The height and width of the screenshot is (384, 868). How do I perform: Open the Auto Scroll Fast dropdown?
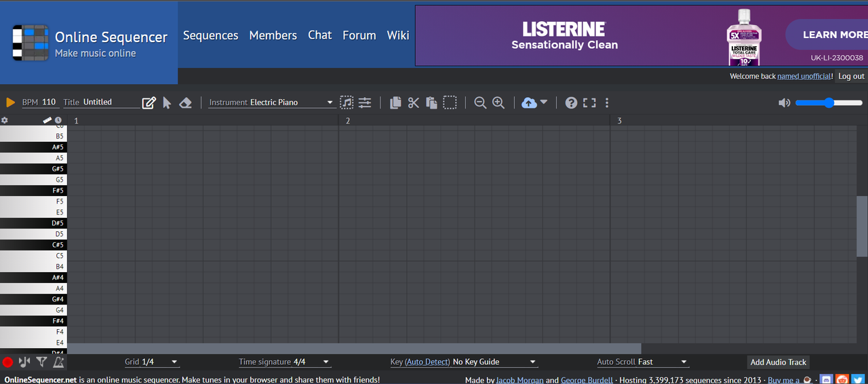click(642, 362)
